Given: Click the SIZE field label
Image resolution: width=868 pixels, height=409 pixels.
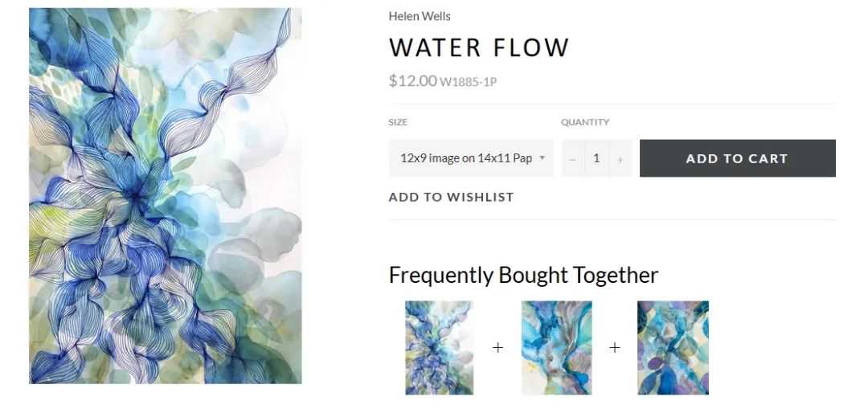Looking at the screenshot, I should click(398, 122).
